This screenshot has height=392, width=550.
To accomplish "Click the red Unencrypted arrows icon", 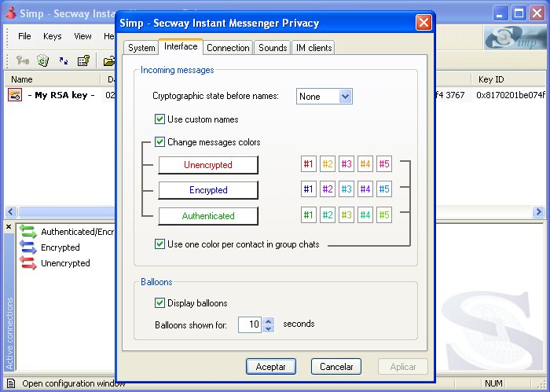I will 27,263.
